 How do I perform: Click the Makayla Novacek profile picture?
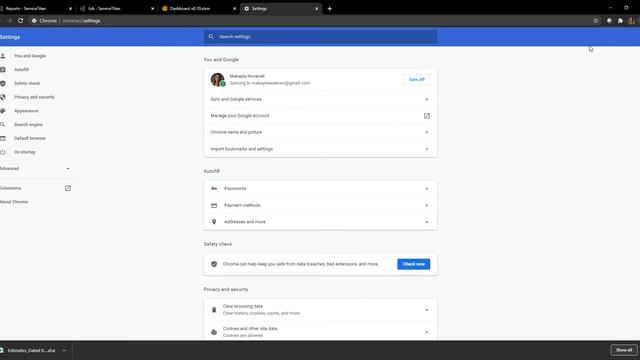coord(217,80)
